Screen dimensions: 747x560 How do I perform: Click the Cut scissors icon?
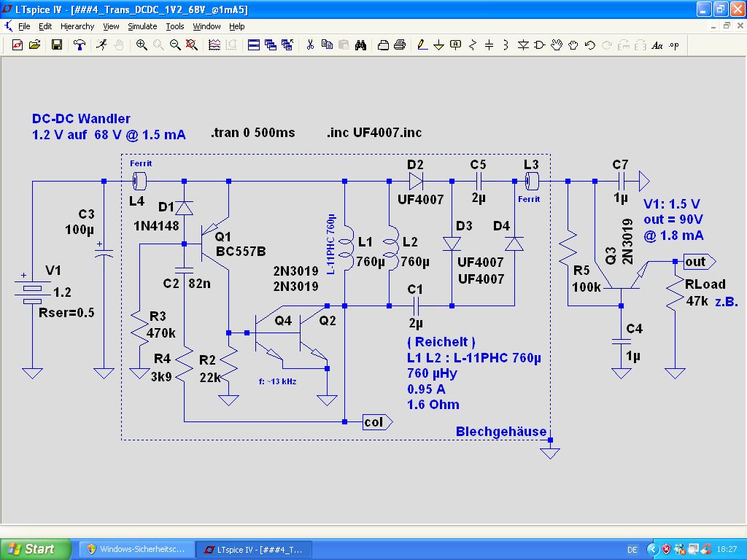310,45
